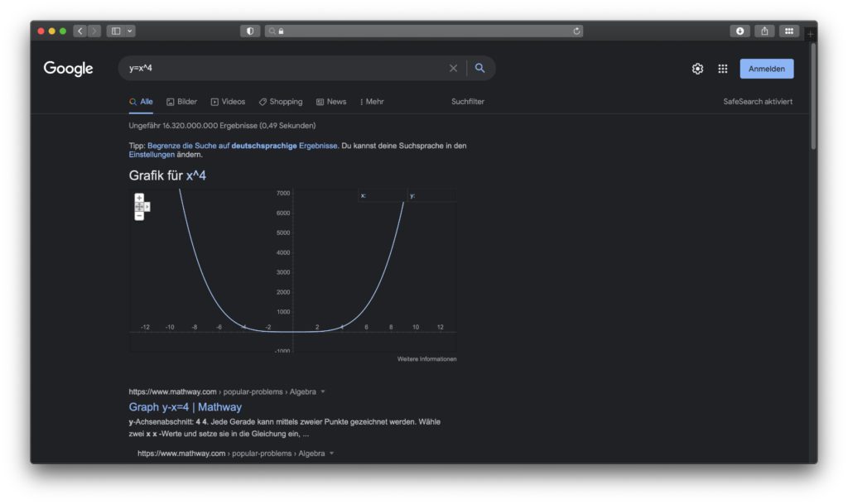Zoom in on the graph with plus button
The height and width of the screenshot is (504, 848).
click(x=139, y=198)
